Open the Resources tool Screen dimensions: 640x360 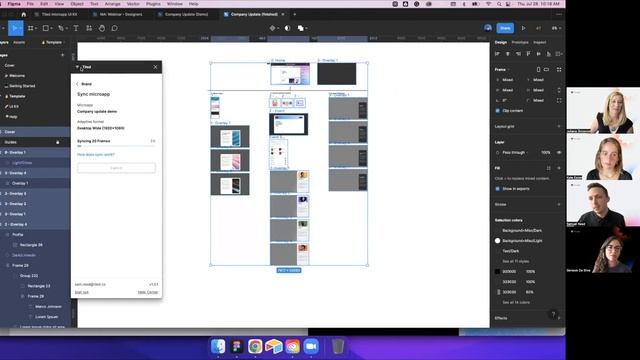[x=89, y=28]
